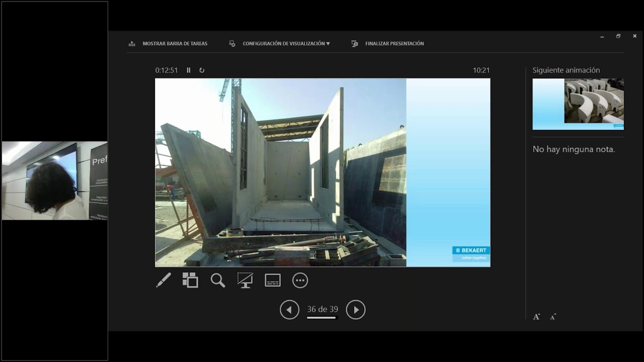Go to the previous slide
Image resolution: width=644 pixels, height=362 pixels.
point(289,310)
